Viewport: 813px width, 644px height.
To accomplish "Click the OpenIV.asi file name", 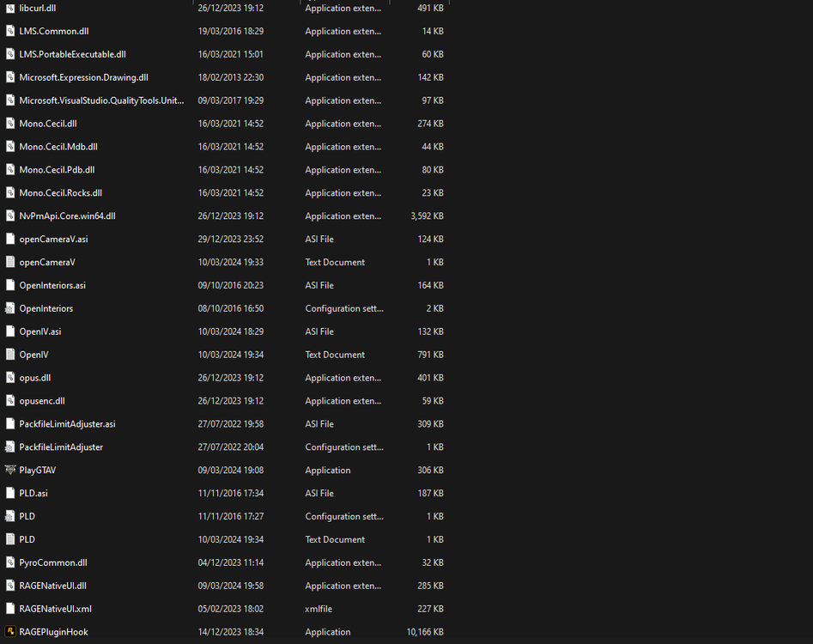I will [x=40, y=331].
